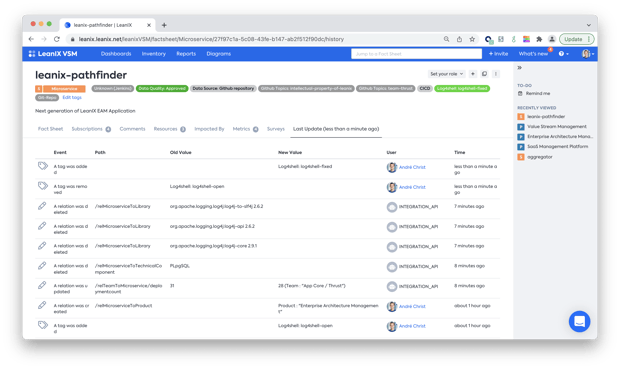Image resolution: width=620 pixels, height=369 pixels.
Task: Click the browser share icon
Action: click(459, 39)
